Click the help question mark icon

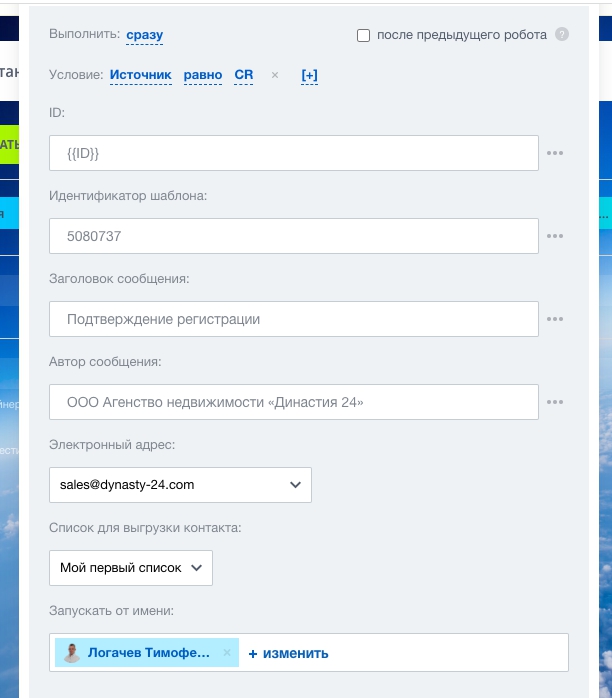click(562, 35)
